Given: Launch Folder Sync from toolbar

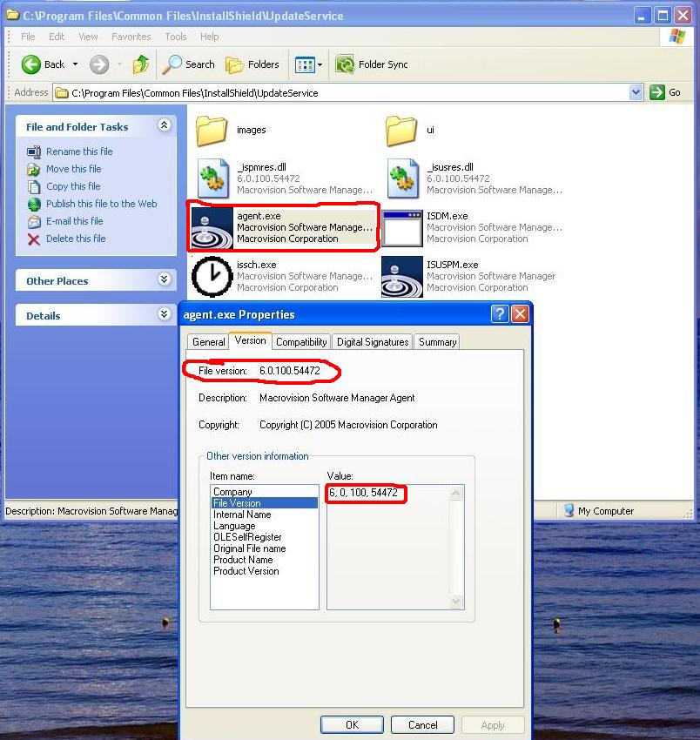Looking at the screenshot, I should [x=372, y=64].
